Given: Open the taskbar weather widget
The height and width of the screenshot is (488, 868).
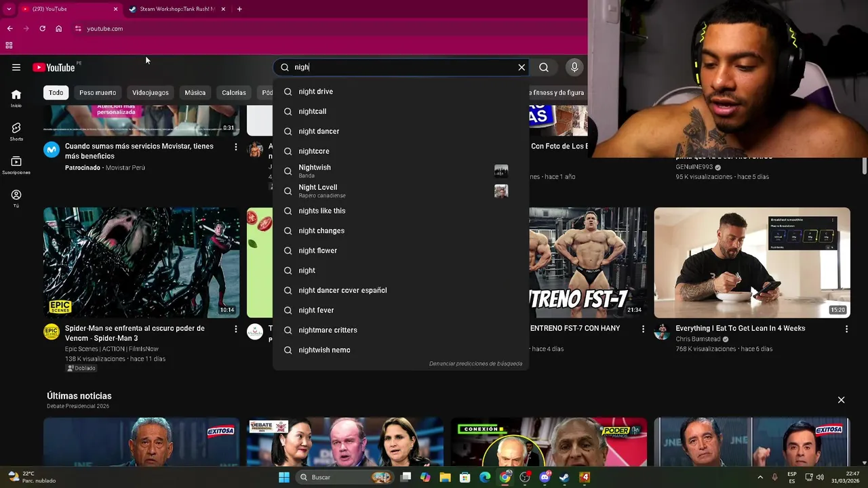Looking at the screenshot, I should [33, 477].
